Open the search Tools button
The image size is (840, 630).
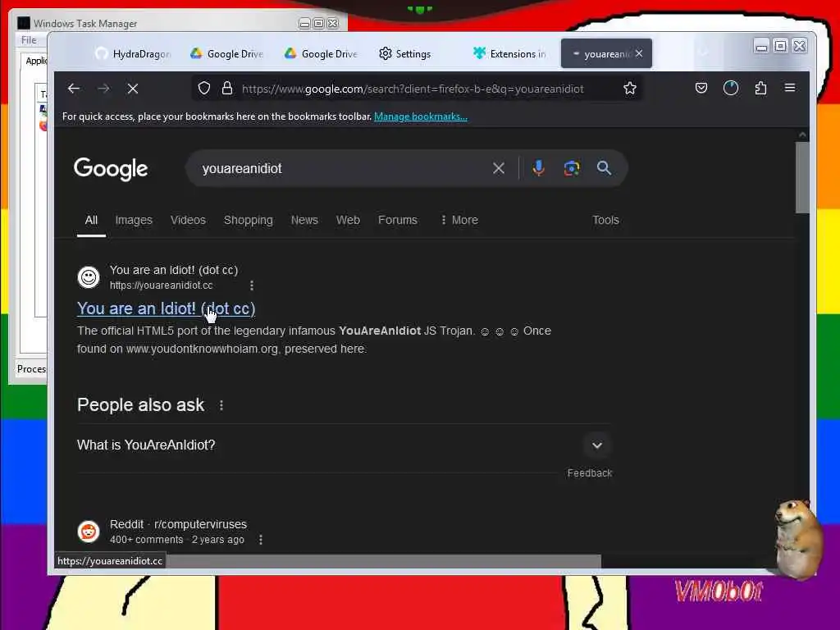pos(606,220)
